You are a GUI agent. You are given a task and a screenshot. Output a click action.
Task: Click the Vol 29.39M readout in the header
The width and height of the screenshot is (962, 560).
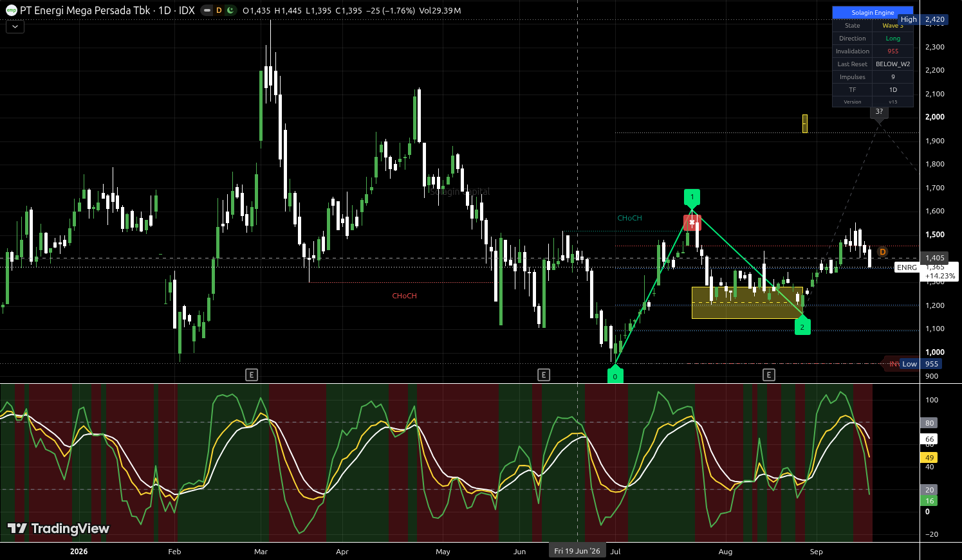439,10
